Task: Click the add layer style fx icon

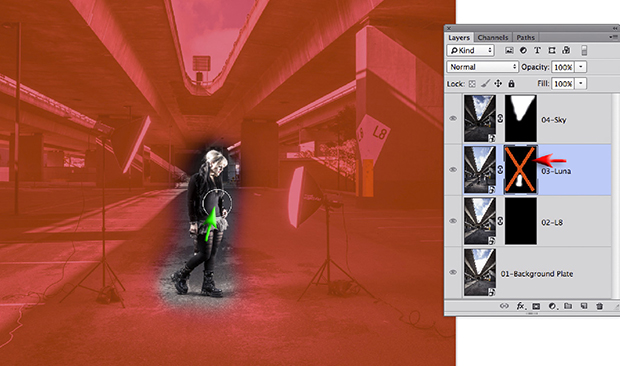Action: (x=521, y=306)
